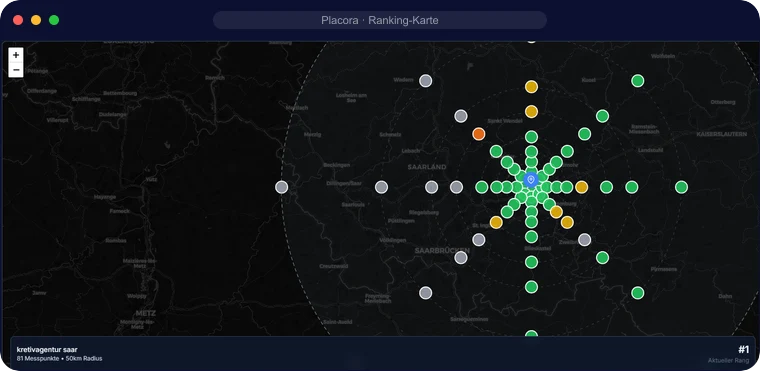This screenshot has width=760, height=371.
Task: Click the lowest fully visible green marker below center
Action: click(x=532, y=287)
